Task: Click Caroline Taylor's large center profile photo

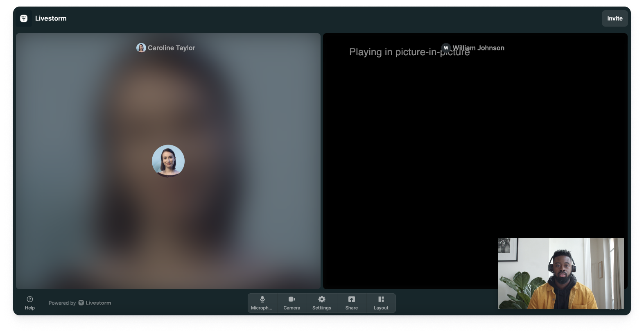Action: coord(168,161)
